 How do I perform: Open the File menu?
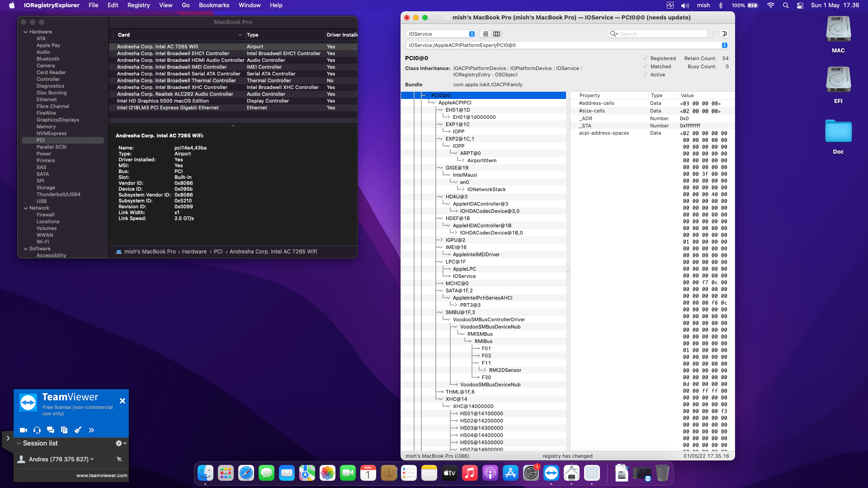click(94, 5)
